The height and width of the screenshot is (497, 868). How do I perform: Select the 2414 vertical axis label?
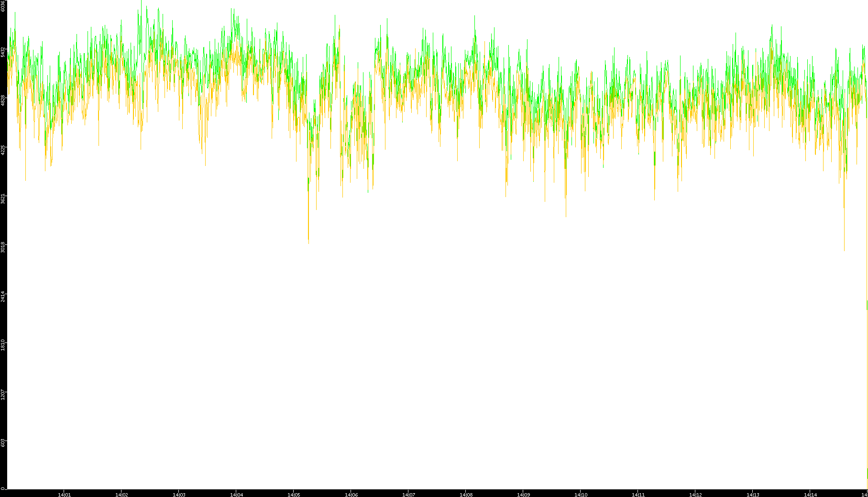point(3,296)
